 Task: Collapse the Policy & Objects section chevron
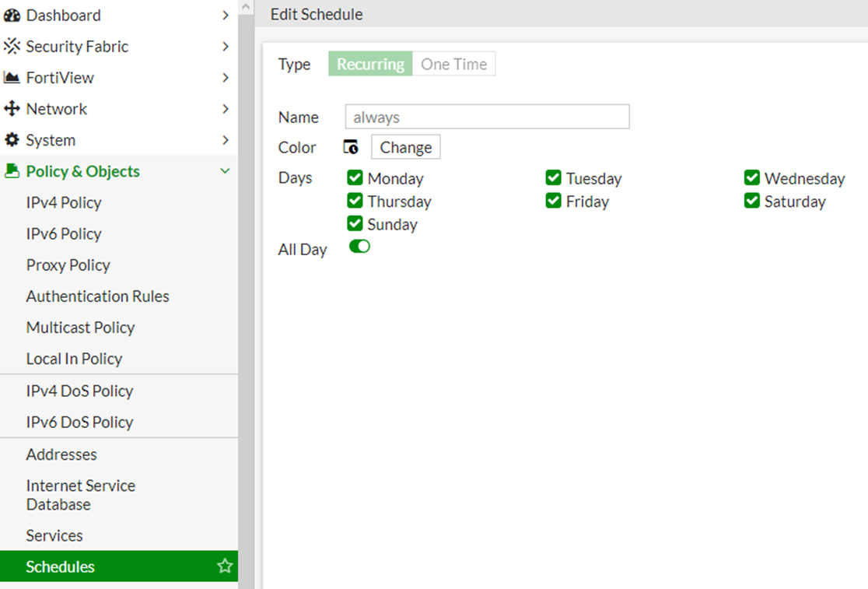[225, 171]
